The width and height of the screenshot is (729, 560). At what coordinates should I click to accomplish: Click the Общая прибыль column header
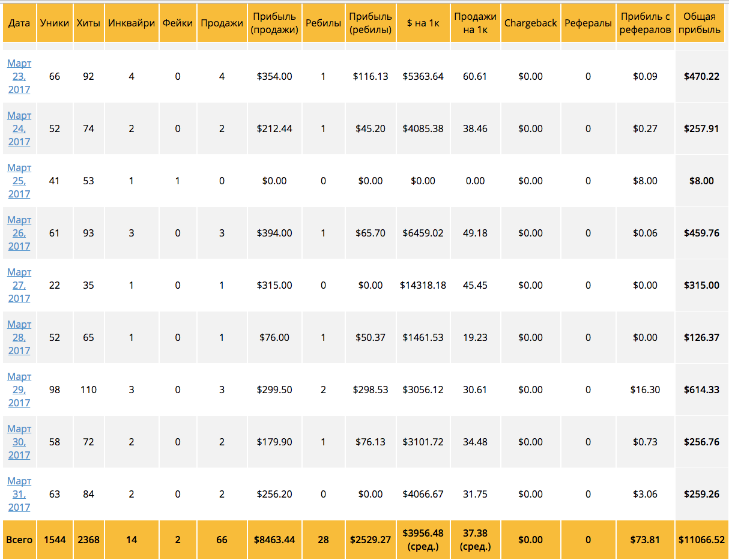(x=701, y=23)
